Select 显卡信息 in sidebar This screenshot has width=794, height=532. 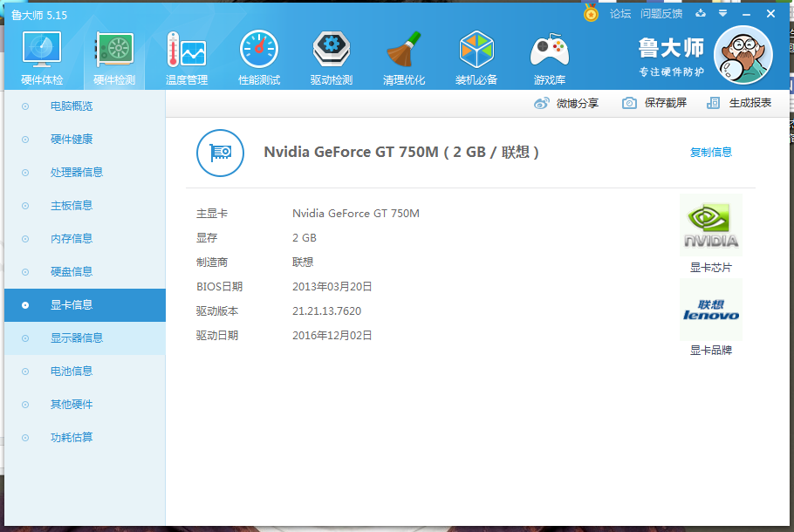86,305
